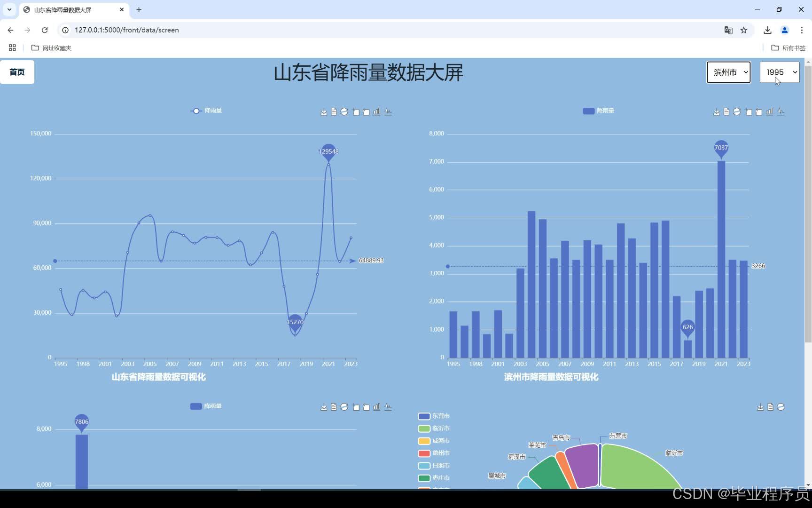Reset area zoom on 滨州市 bar chart
The height and width of the screenshot is (508, 812).
[x=759, y=111]
